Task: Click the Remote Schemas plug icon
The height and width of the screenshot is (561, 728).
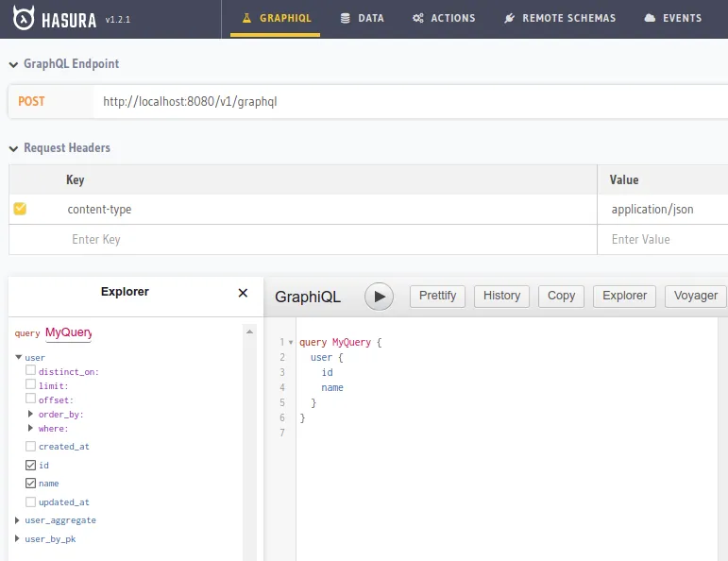Action: tap(510, 18)
